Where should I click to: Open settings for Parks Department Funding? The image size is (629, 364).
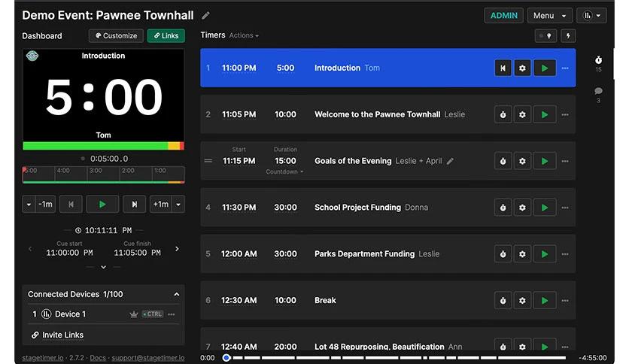(522, 254)
